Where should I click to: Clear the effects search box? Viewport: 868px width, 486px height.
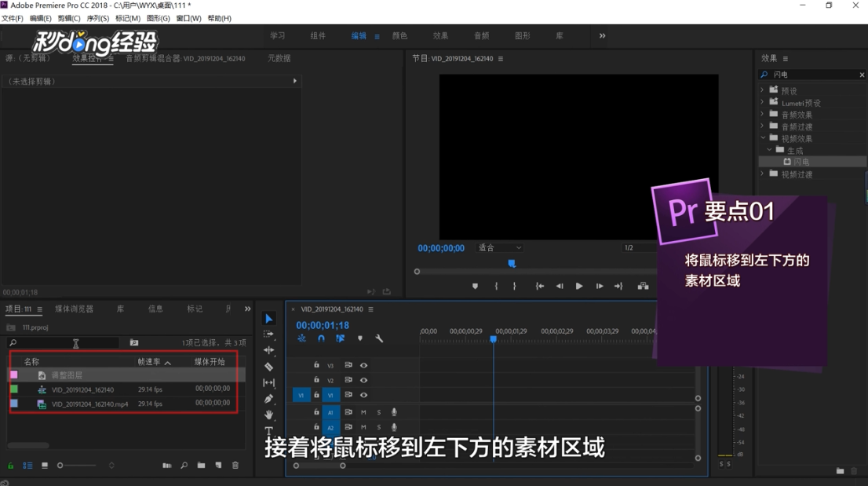(x=862, y=75)
